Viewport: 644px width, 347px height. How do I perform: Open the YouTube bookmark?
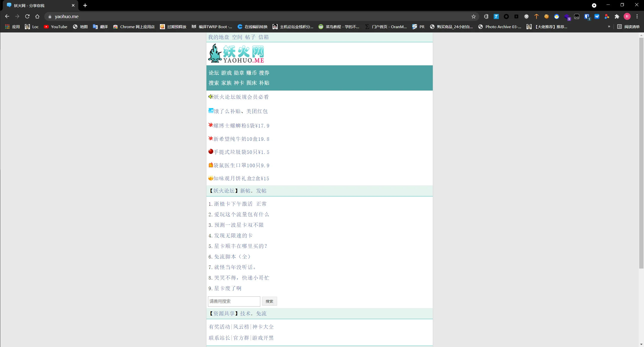click(x=56, y=27)
